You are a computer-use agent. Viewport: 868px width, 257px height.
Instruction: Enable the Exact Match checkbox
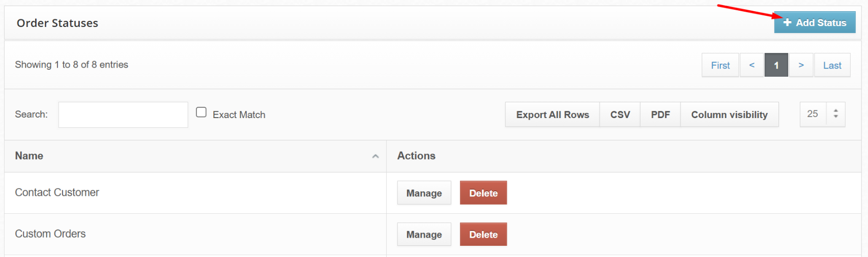pos(201,112)
